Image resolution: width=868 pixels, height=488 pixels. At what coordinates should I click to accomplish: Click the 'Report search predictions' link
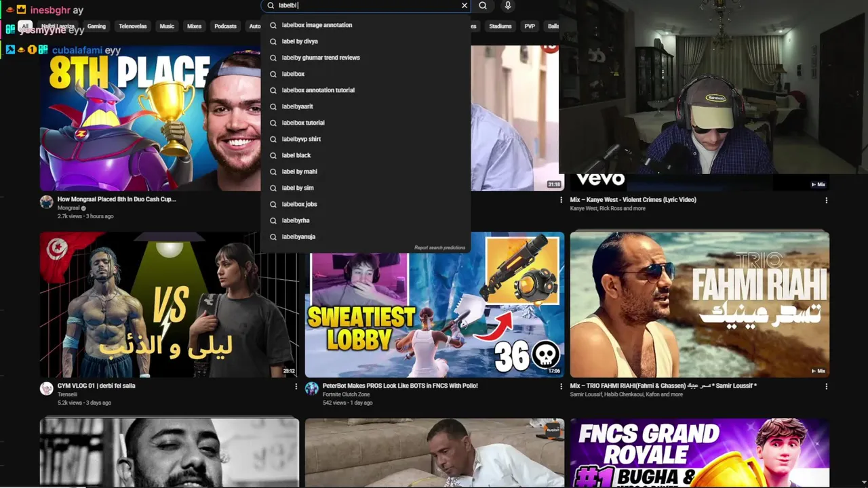click(x=439, y=248)
